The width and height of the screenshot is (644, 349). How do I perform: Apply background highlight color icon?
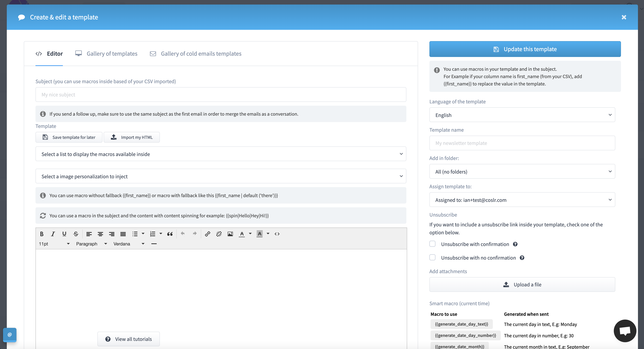pos(260,234)
